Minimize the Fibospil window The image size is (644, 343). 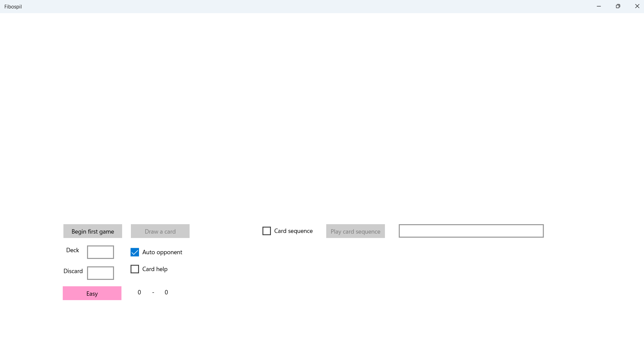pos(599,6)
